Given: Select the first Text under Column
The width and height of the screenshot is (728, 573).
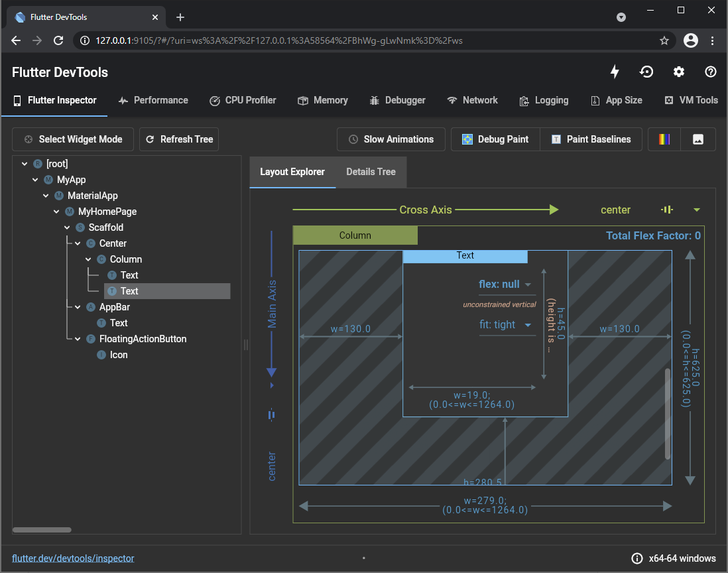Looking at the screenshot, I should coord(129,275).
